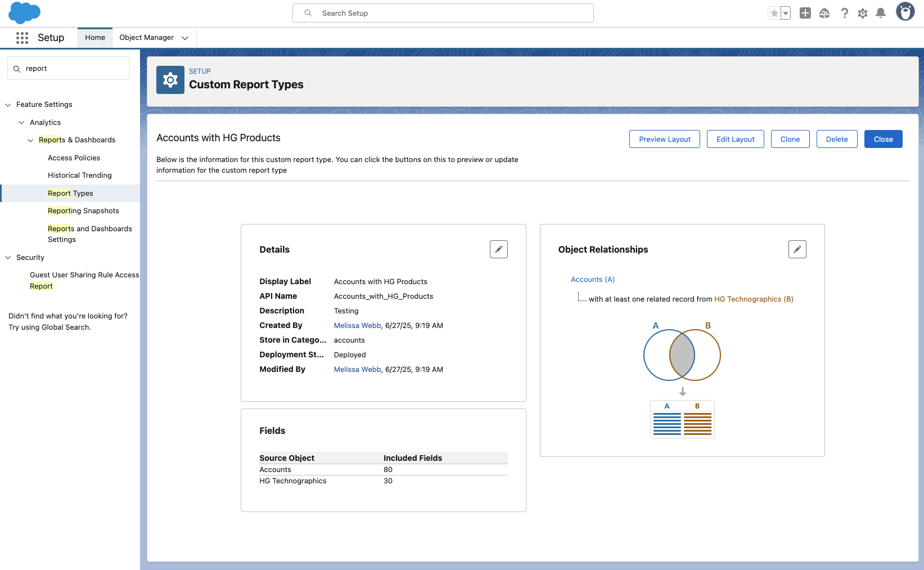The width and height of the screenshot is (924, 570).
Task: Collapse the Reports & Dashboards node
Action: coord(30,140)
